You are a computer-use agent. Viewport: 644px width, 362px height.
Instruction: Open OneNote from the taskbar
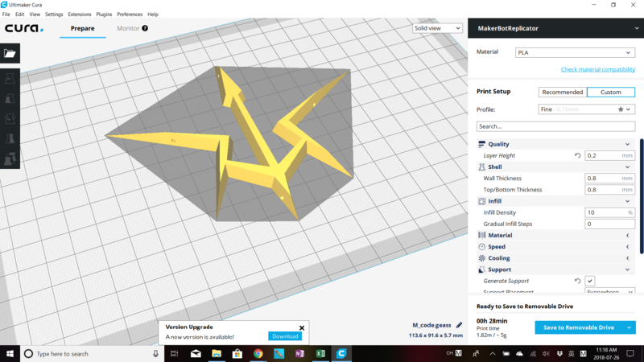299,353
